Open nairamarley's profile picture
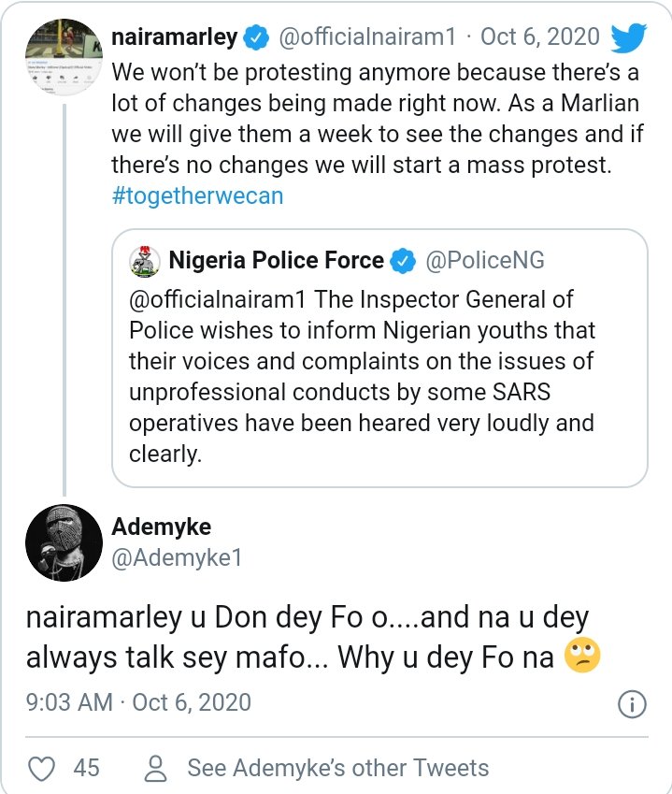Screen dimensions: 672x794 click(63, 58)
